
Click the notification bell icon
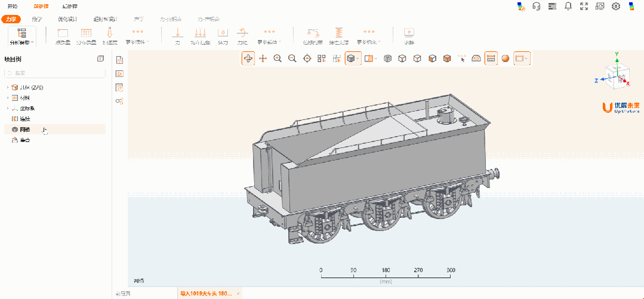(568, 6)
